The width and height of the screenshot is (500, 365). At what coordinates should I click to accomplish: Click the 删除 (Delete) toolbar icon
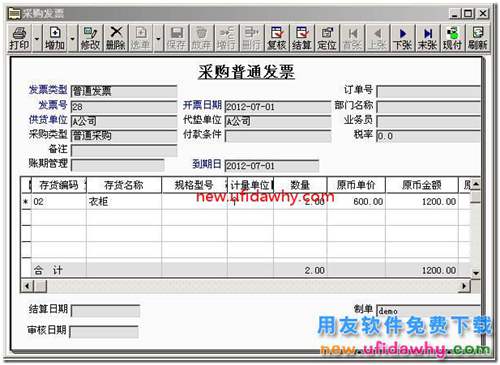[116, 38]
